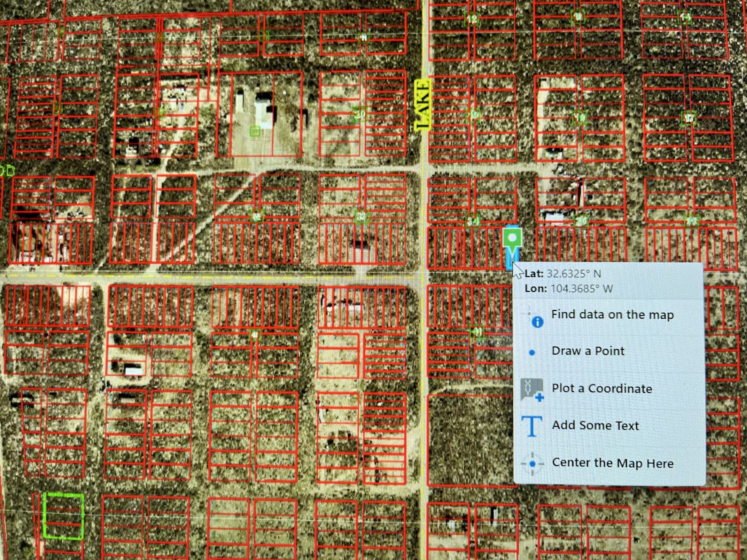
Task: Click the green block label 20 beside LAKE street
Action: click(359, 114)
